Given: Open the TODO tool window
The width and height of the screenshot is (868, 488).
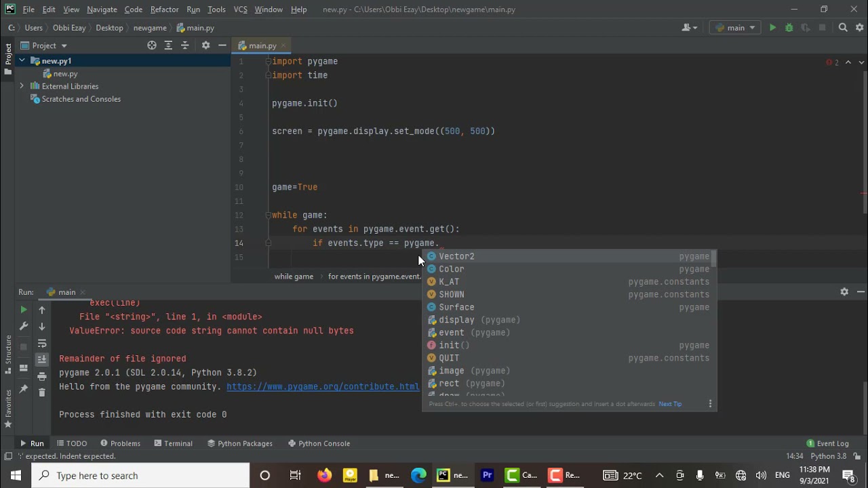Looking at the screenshot, I should tap(72, 443).
